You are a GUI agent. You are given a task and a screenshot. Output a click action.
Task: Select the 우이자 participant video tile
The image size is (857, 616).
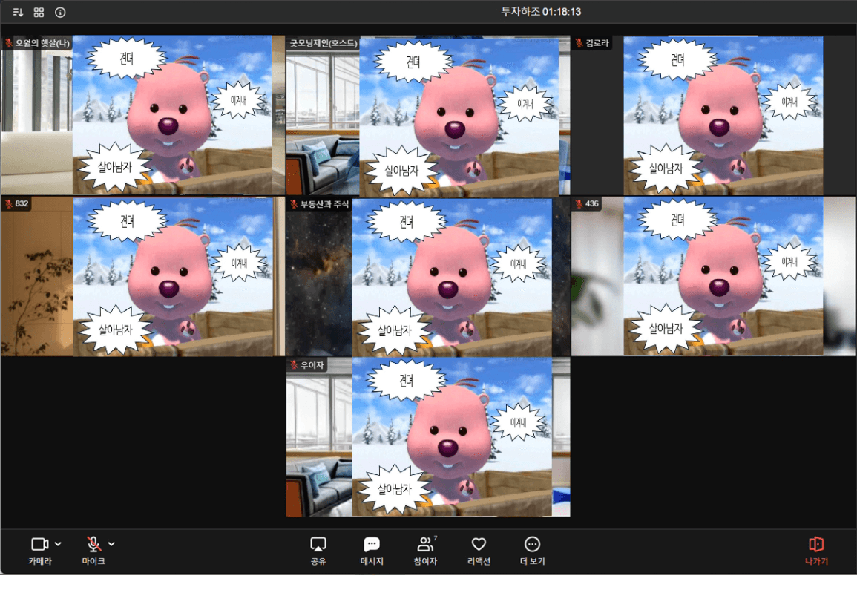point(428,437)
